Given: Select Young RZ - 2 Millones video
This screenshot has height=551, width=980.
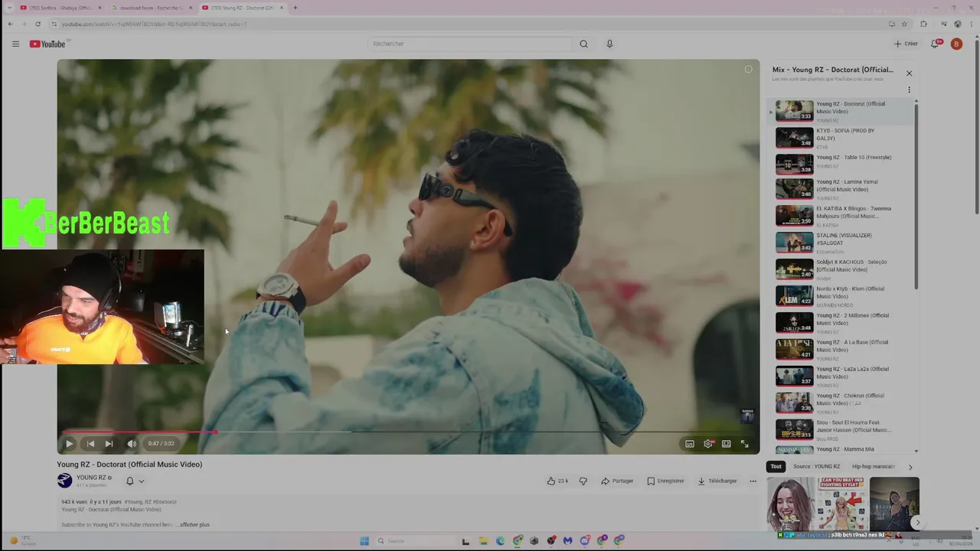Looking at the screenshot, I should point(841,323).
